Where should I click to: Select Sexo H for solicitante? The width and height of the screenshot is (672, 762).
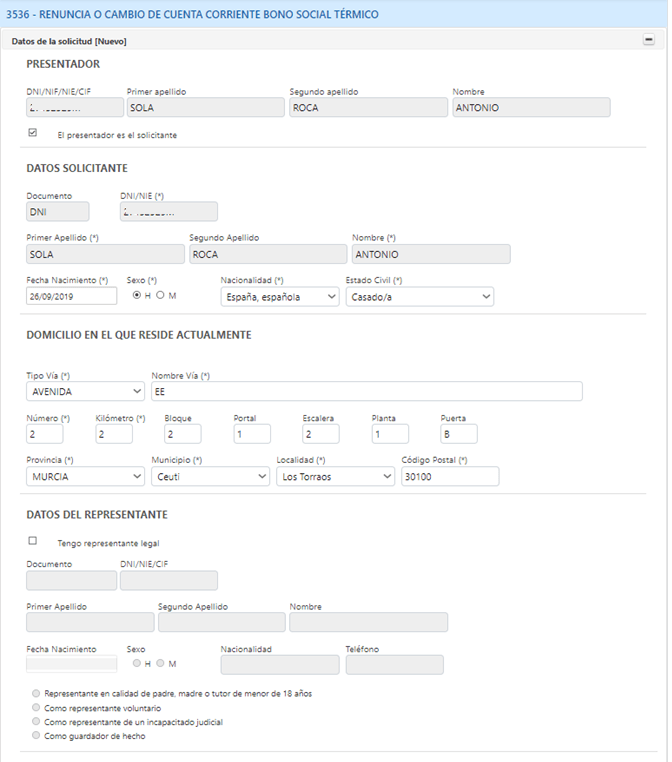pos(137,296)
